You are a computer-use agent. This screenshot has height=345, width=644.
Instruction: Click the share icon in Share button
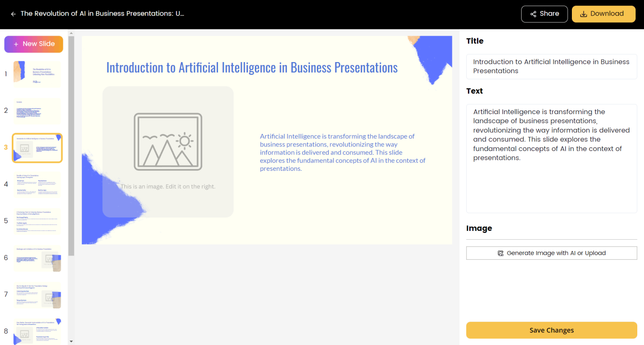(533, 14)
